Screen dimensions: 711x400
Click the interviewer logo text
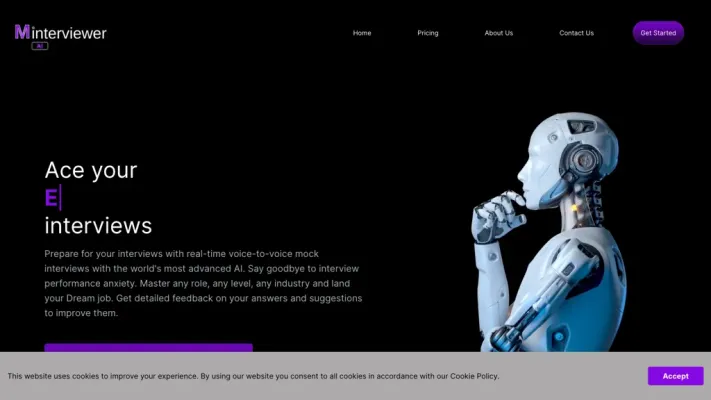69,33
